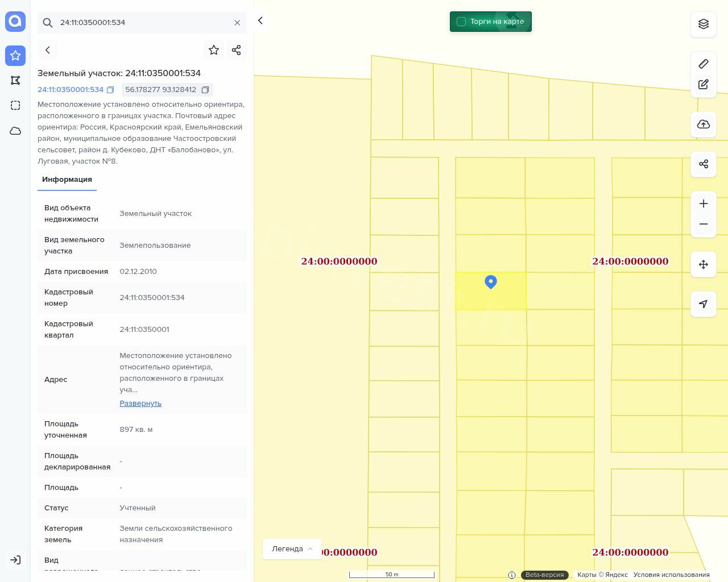
Task: Share the land parcel card
Action: click(237, 50)
